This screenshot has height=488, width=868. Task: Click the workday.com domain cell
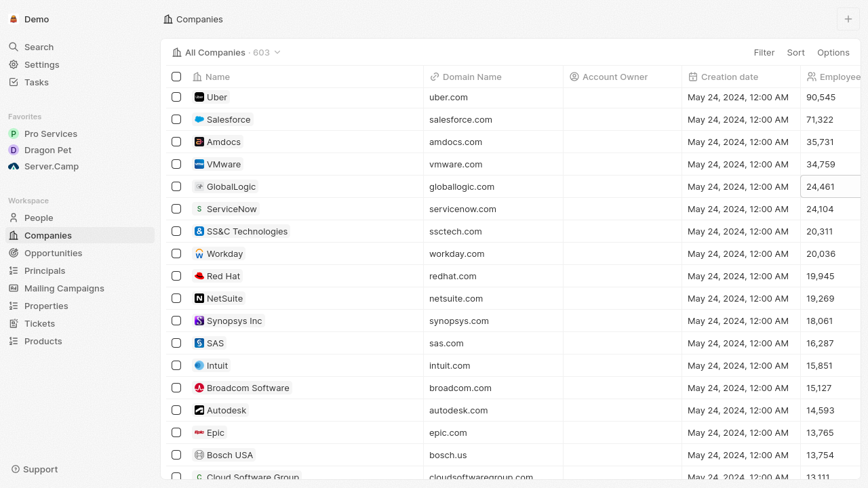[493, 253]
